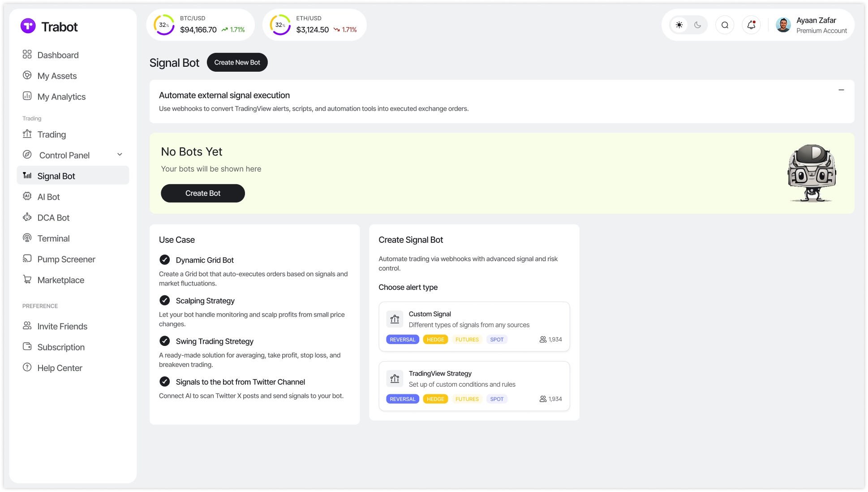Open notifications via the bell icon
This screenshot has width=868, height=492.
coord(751,25)
